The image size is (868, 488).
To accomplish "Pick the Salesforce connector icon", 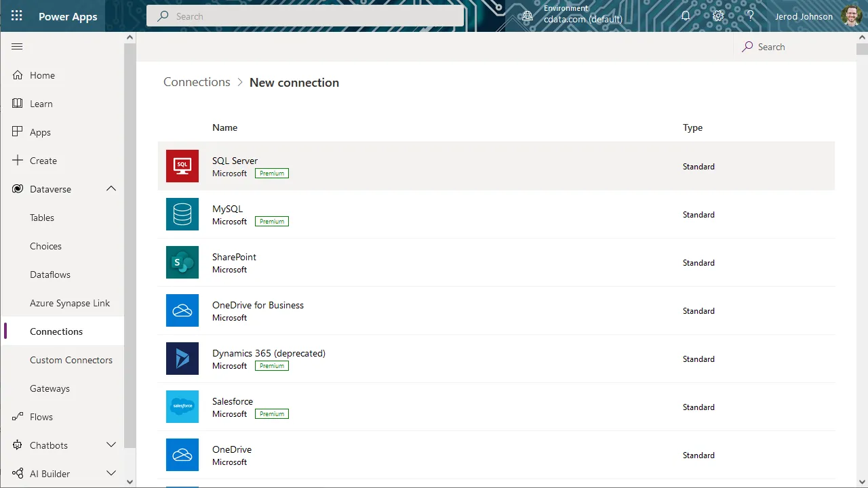I will 182,407.
